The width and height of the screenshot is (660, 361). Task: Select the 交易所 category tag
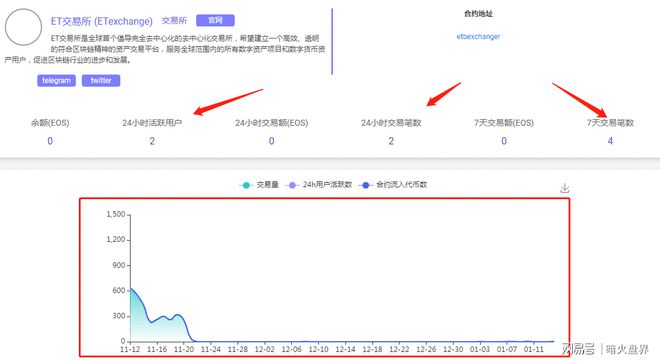[x=174, y=21]
